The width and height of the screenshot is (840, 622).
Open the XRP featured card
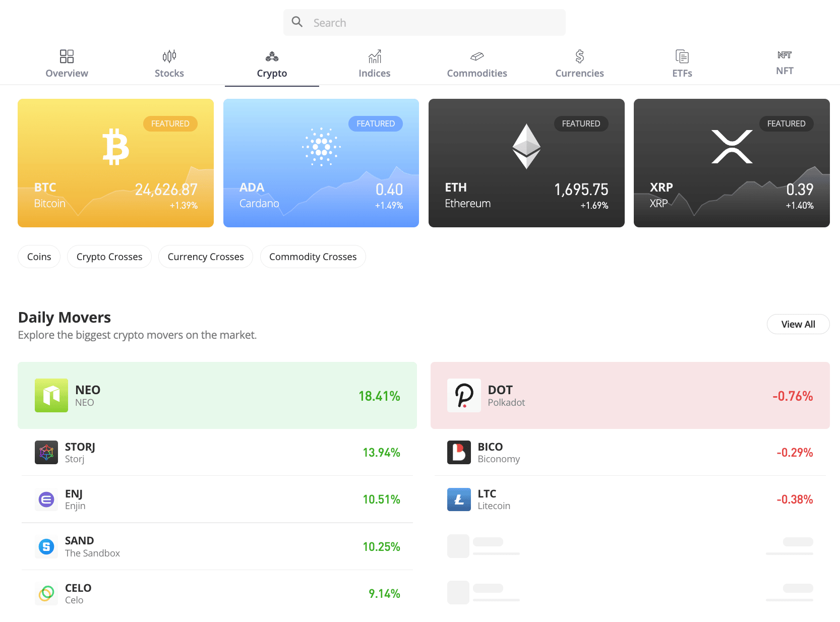coord(732,163)
